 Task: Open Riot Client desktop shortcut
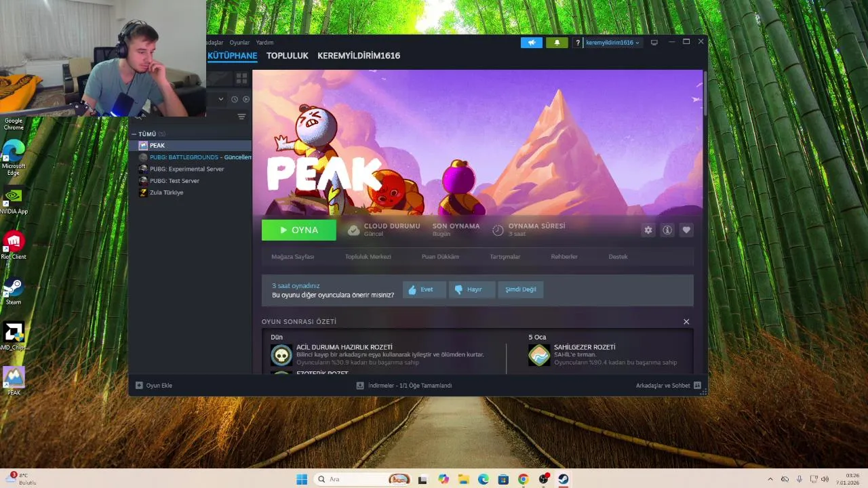pos(14,245)
